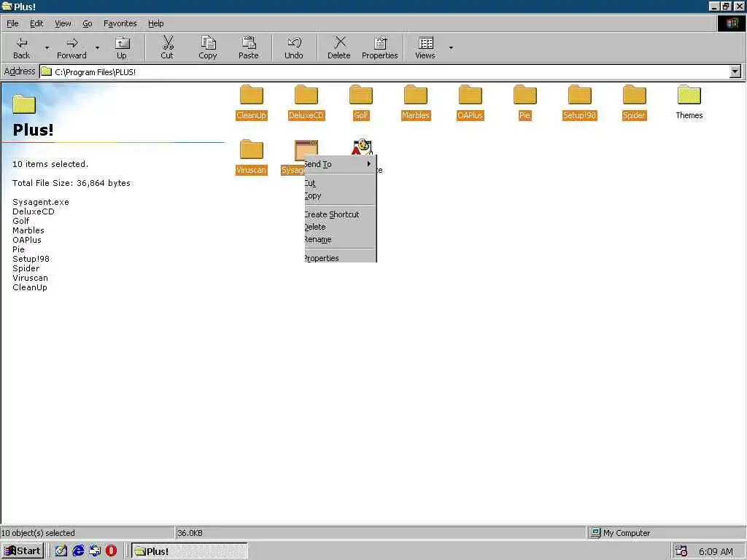Image resolution: width=747 pixels, height=560 pixels.
Task: Go Up one folder level
Action: click(122, 47)
